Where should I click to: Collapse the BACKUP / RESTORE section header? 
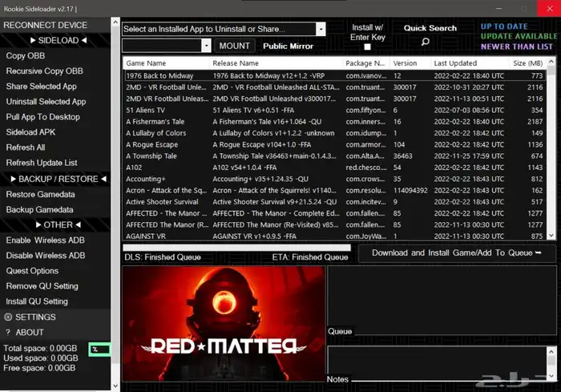coord(59,179)
